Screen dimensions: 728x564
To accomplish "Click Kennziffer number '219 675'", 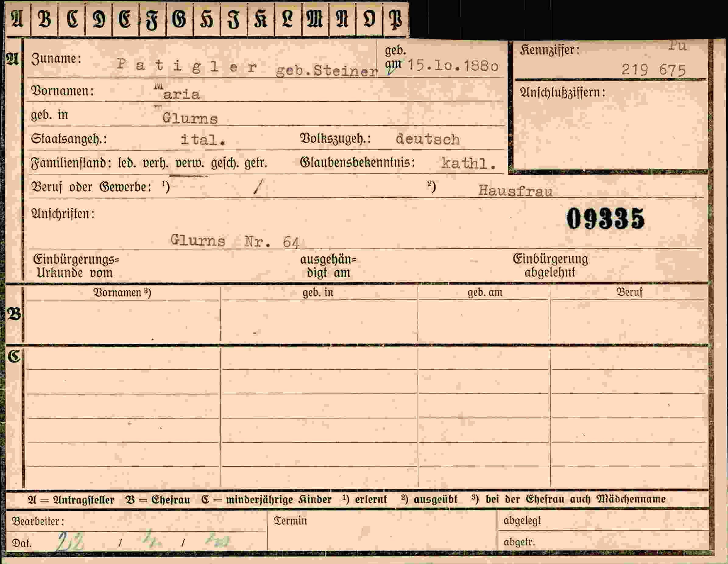I will tap(653, 70).
